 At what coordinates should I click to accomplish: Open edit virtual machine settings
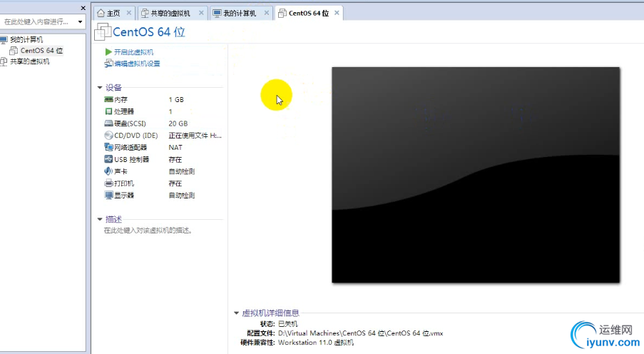click(x=137, y=64)
